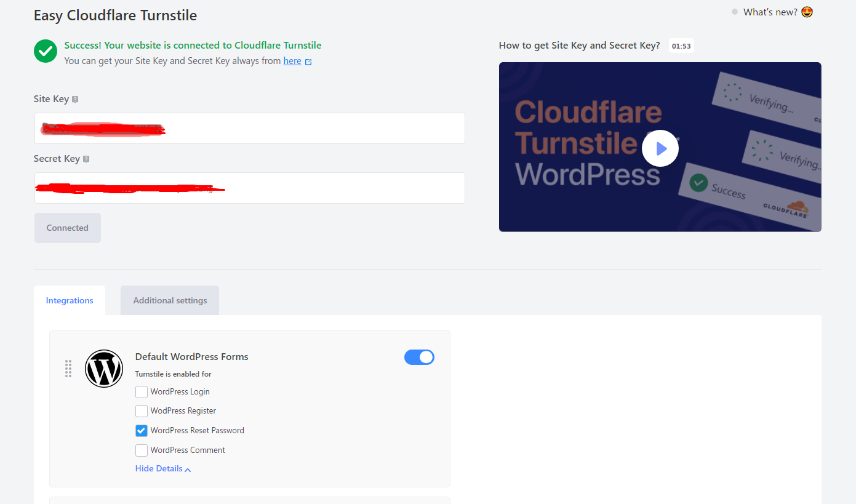The width and height of the screenshot is (856, 504).
Task: Click the Secret Key help icon
Action: click(x=86, y=159)
